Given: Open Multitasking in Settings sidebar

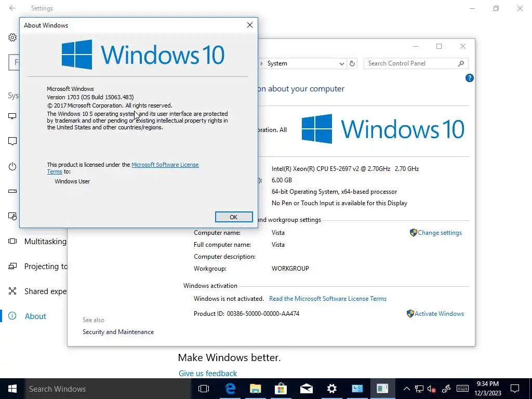Looking at the screenshot, I should click(x=45, y=242).
